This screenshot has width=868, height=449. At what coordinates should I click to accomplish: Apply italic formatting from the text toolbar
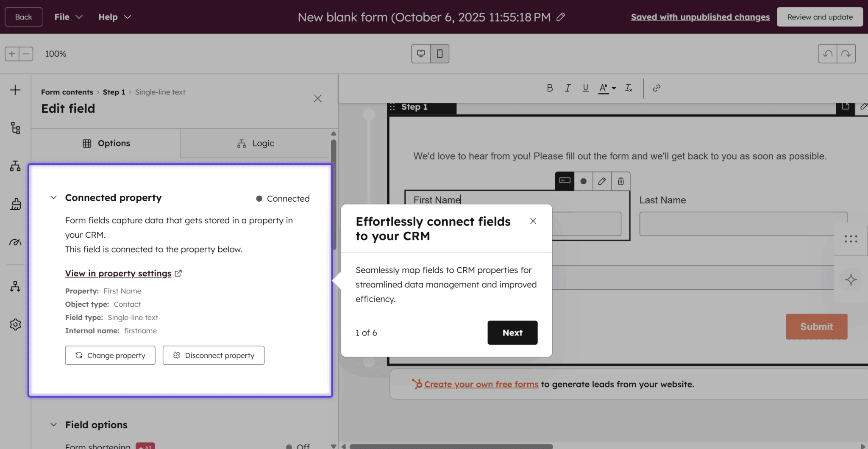pyautogui.click(x=568, y=88)
